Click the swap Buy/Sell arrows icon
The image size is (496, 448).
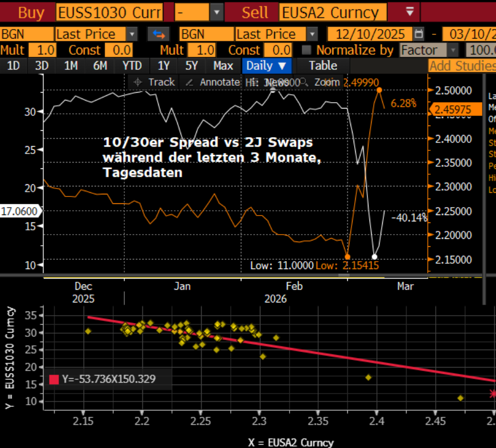[x=158, y=34]
